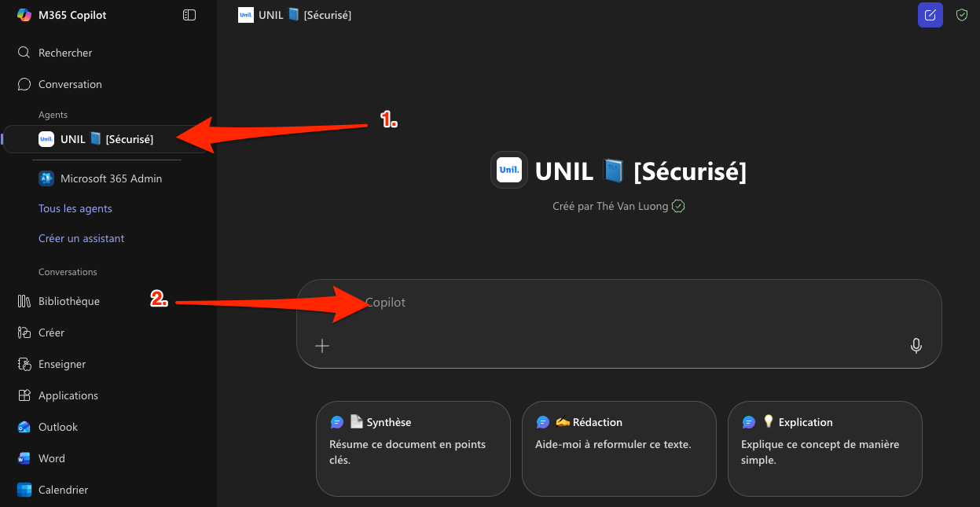Open the Tous les agents link

click(75, 208)
